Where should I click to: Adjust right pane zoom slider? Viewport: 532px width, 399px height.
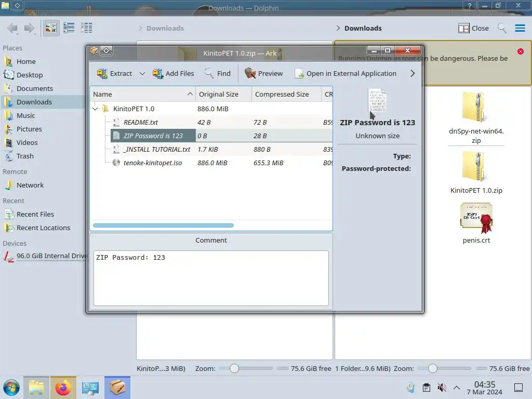click(433, 368)
